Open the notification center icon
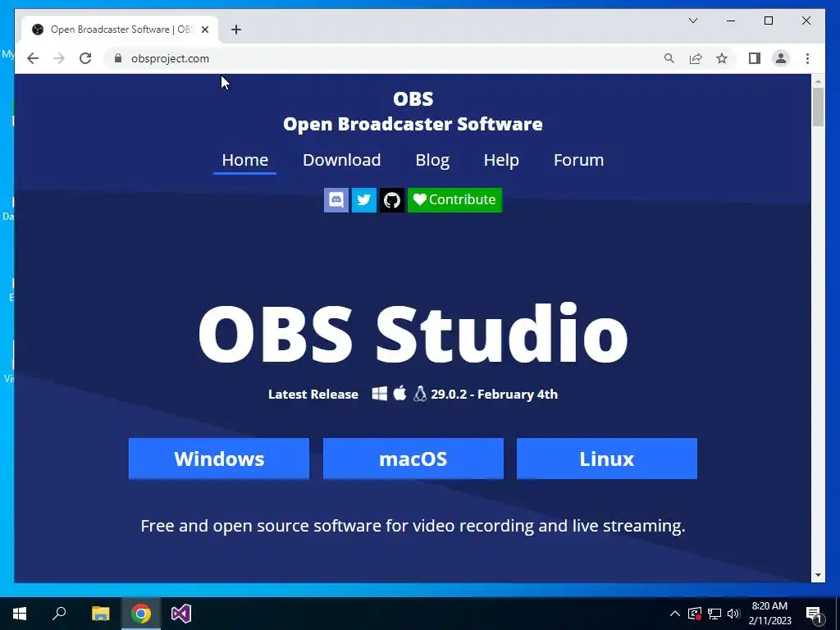Image resolution: width=840 pixels, height=630 pixels. click(815, 614)
